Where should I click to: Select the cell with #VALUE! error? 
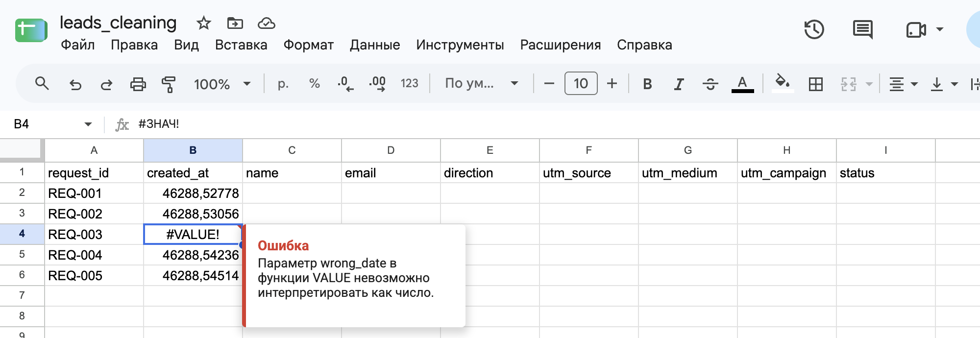[x=193, y=234]
